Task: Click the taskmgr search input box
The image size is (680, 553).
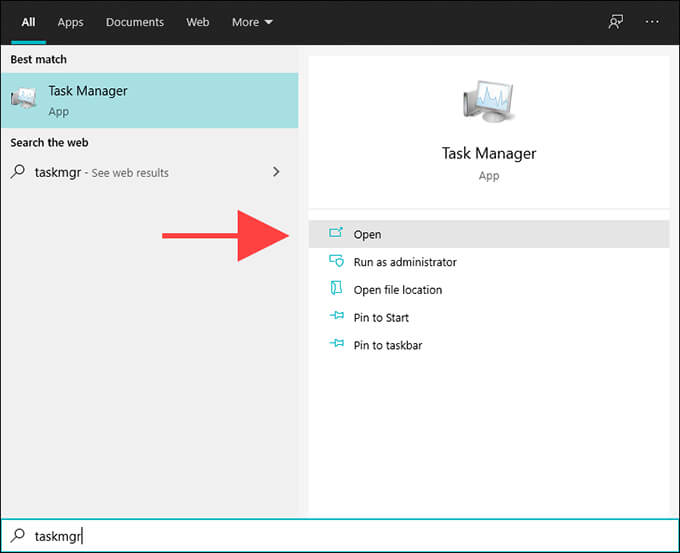Action: point(340,536)
